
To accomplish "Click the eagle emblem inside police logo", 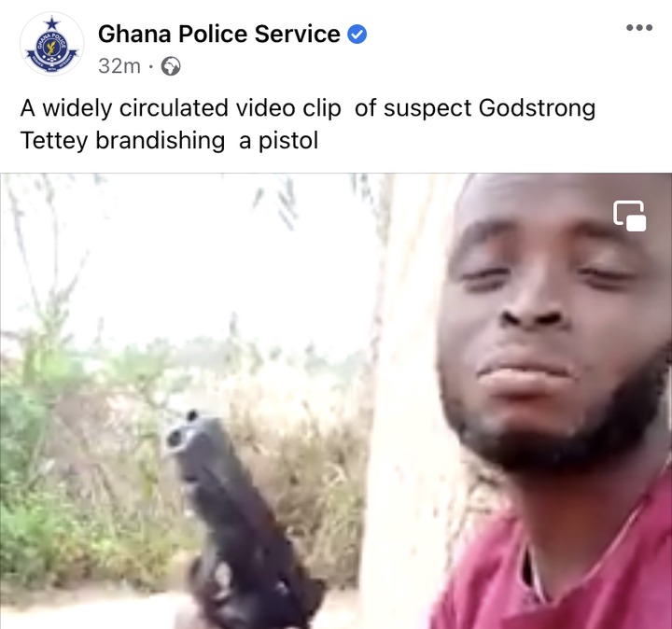I will pyautogui.click(x=51, y=48).
